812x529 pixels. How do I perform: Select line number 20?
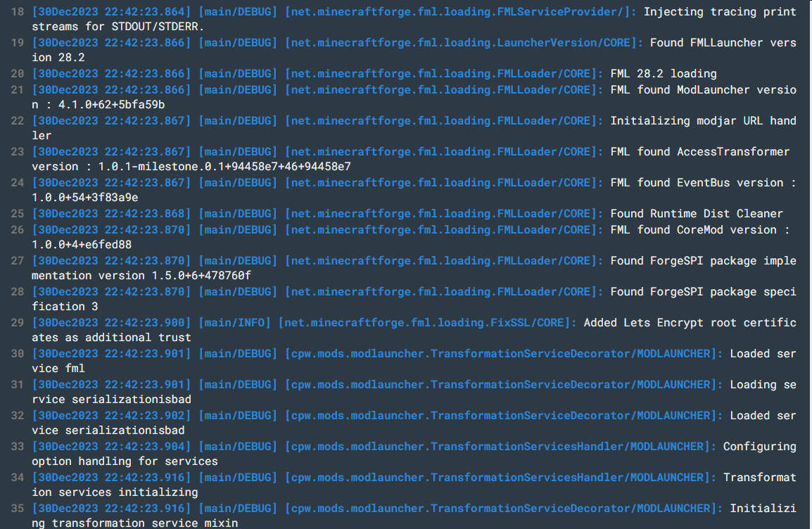coord(18,73)
